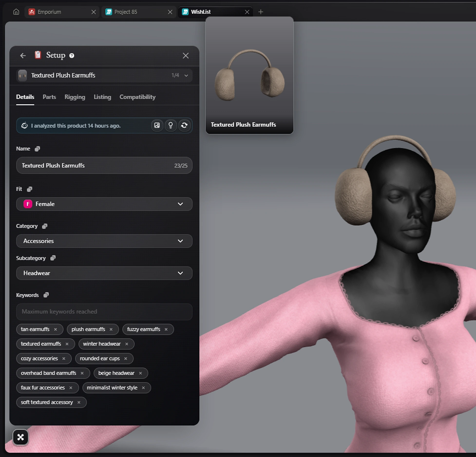The height and width of the screenshot is (457, 476).
Task: Close the Emporium tab
Action: coord(94,12)
